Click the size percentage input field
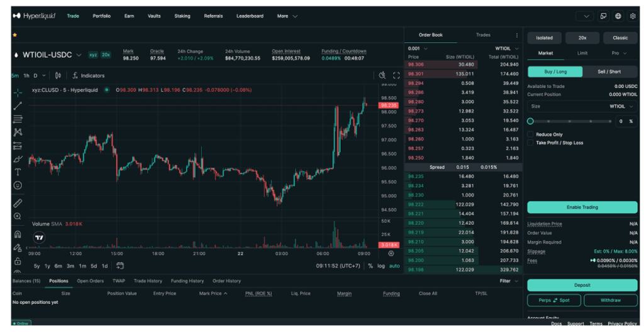644x336 pixels. [626, 121]
